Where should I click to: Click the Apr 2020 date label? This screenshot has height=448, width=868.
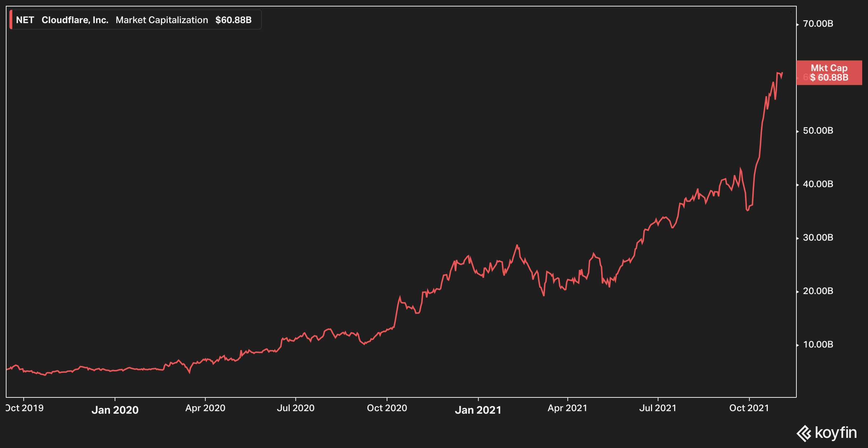pos(205,408)
